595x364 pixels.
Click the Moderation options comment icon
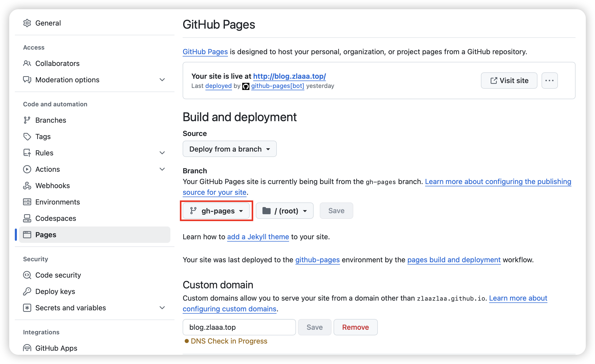(x=27, y=80)
